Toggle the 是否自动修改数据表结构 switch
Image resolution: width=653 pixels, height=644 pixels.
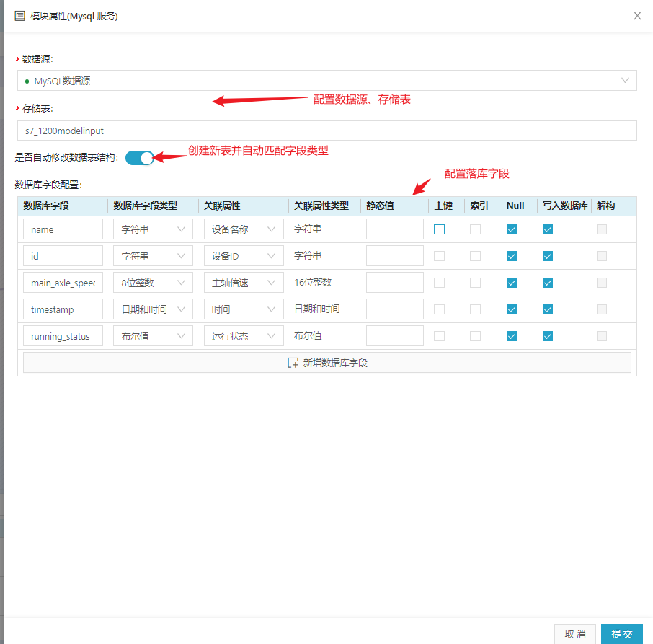140,158
